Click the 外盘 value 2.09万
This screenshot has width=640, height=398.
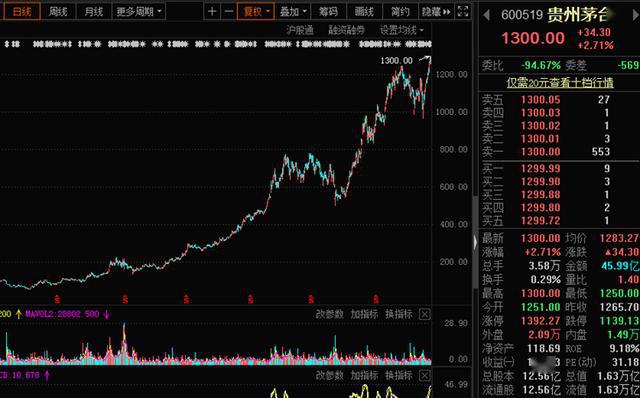(x=544, y=334)
